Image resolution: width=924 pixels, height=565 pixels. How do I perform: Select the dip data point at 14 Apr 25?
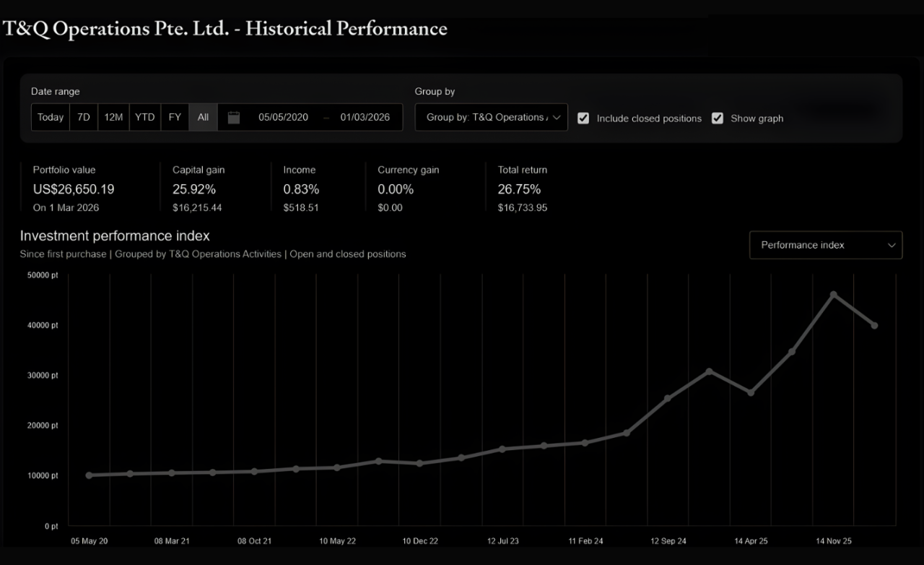pyautogui.click(x=751, y=393)
